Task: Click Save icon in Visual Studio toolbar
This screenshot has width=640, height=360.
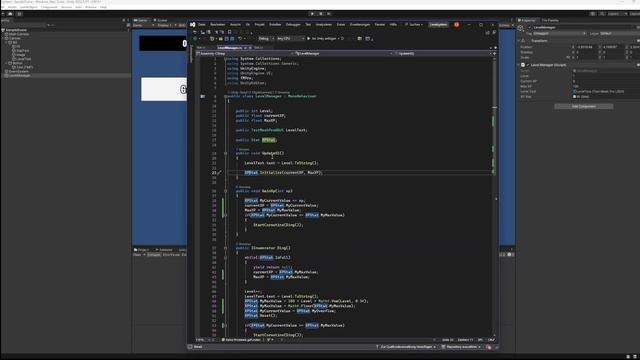Action: (227, 38)
